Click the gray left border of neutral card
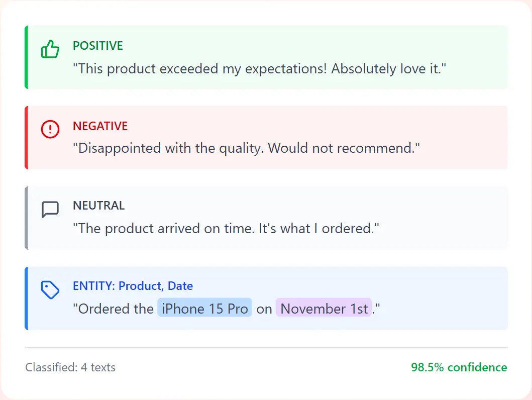This screenshot has height=400, width=532. (27, 218)
